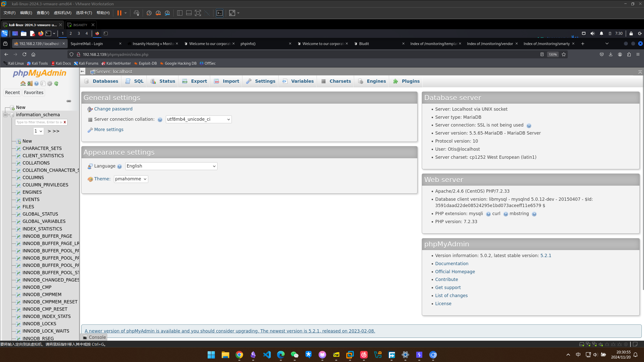This screenshot has width=644, height=362.
Task: Switch to the Databases tab
Action: coord(105,81)
